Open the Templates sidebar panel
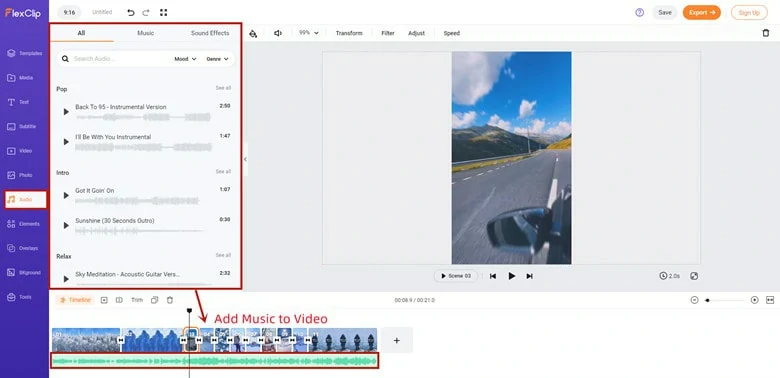This screenshot has width=780, height=378. [24, 53]
